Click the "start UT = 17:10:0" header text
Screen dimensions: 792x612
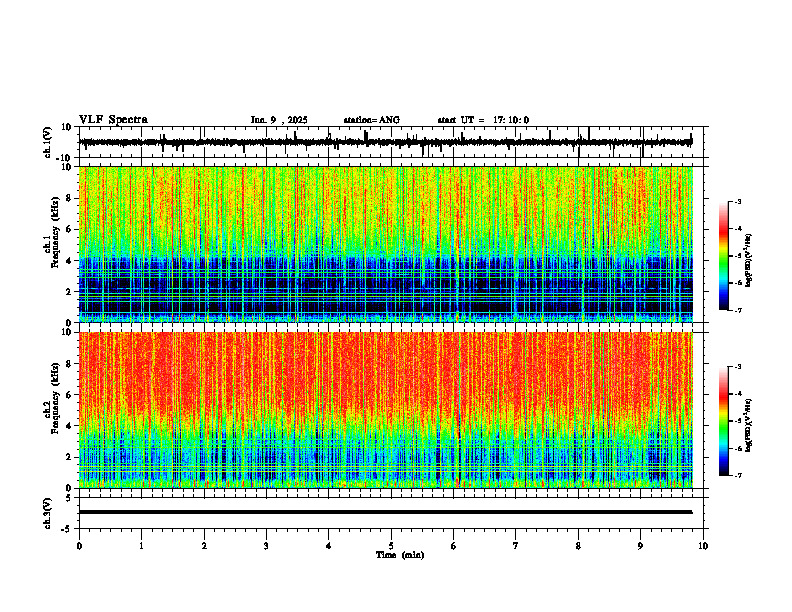(483, 120)
